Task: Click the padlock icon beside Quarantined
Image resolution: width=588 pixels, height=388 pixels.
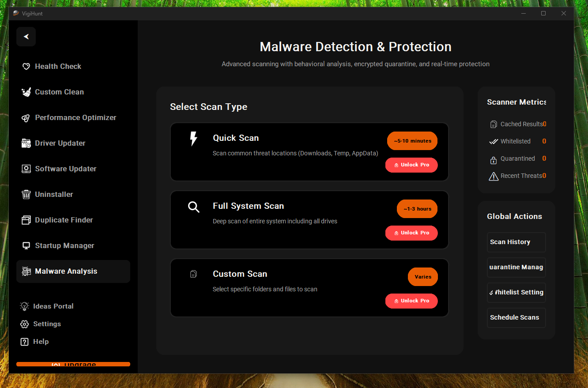Action: (494, 159)
